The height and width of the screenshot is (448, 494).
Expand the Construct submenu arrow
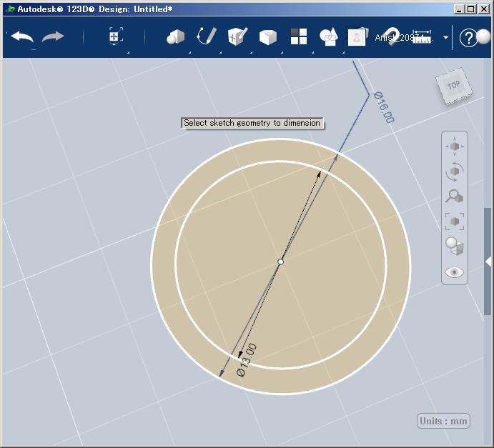tap(251, 53)
